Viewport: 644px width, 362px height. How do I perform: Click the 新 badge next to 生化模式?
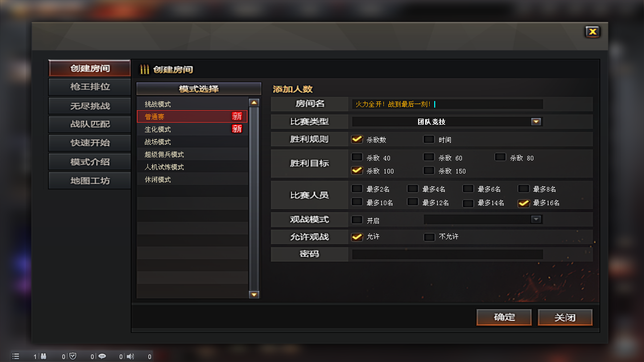(237, 129)
